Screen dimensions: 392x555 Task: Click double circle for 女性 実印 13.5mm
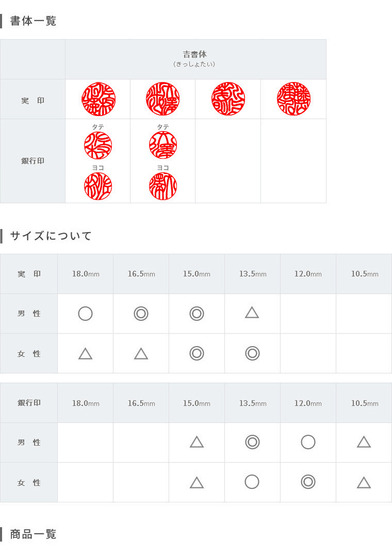click(x=252, y=353)
